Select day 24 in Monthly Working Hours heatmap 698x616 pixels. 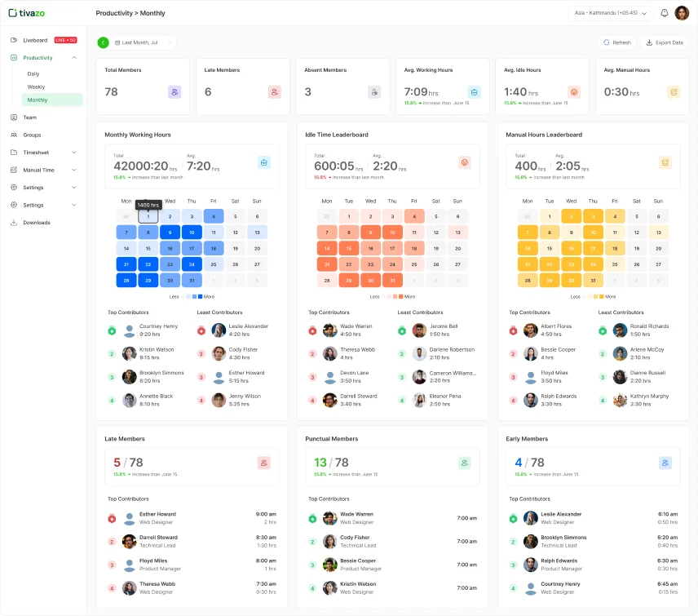[x=191, y=264]
